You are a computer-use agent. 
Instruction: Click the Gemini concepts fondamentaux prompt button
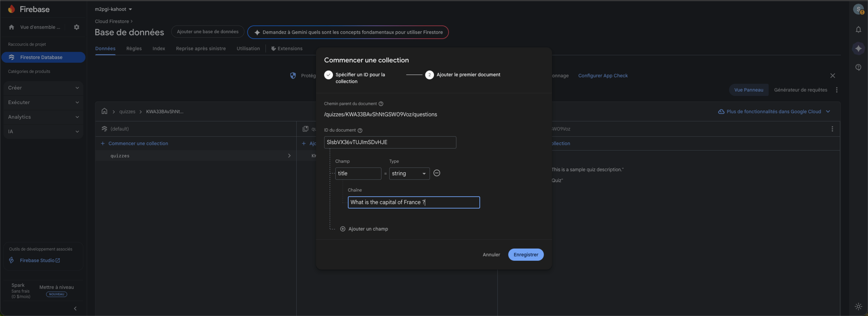click(348, 32)
